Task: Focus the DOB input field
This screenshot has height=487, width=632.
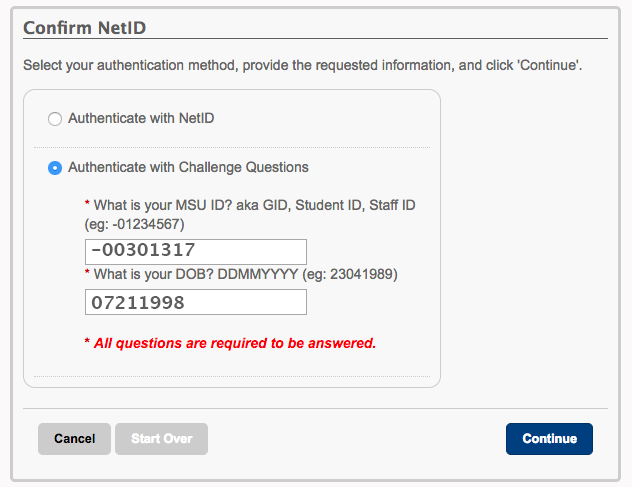Action: [196, 302]
